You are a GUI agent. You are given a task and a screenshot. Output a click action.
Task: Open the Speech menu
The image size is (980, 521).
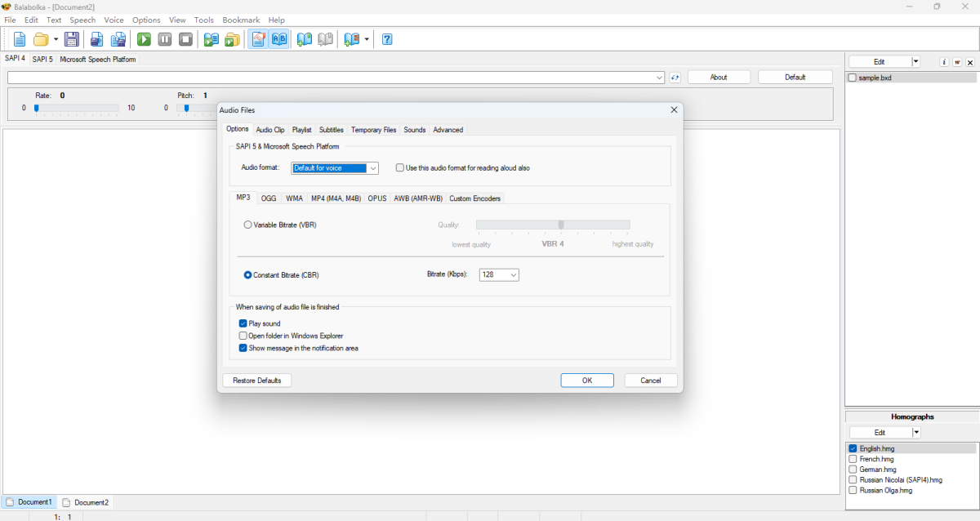click(82, 20)
